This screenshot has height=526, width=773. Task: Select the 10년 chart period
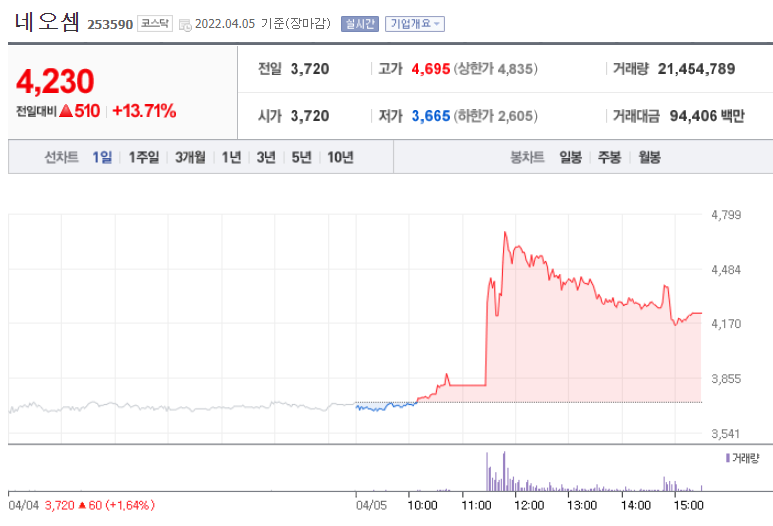click(x=340, y=157)
